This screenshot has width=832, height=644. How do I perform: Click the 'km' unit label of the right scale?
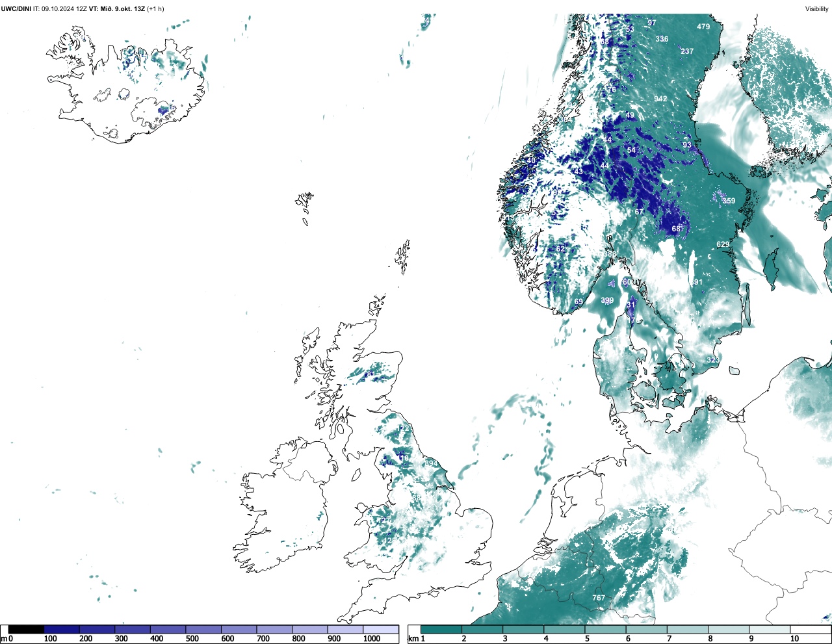pos(412,639)
